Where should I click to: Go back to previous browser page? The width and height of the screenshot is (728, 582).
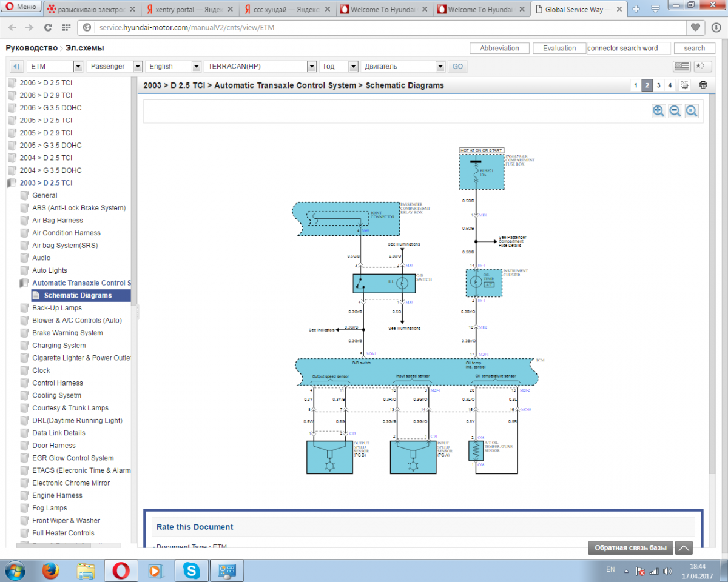tap(13, 27)
